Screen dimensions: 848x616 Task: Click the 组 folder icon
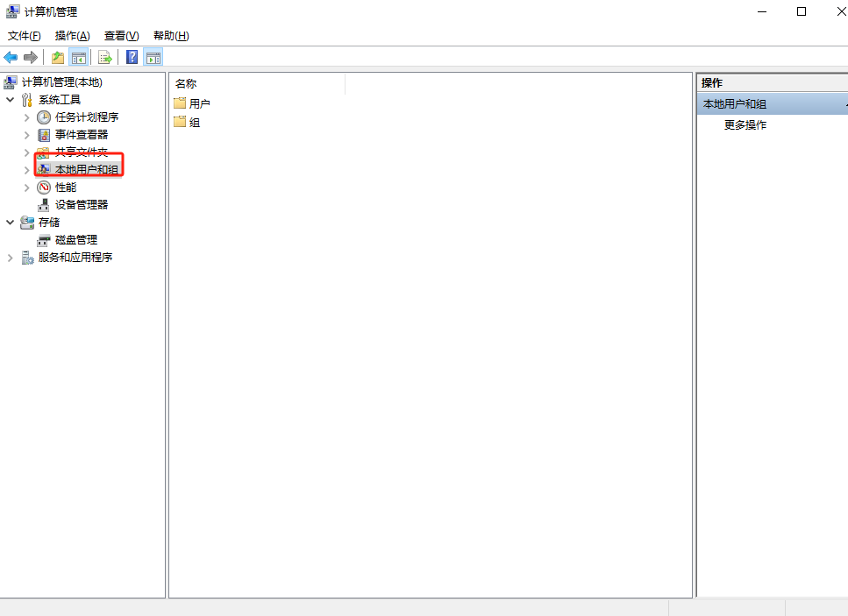(180, 122)
